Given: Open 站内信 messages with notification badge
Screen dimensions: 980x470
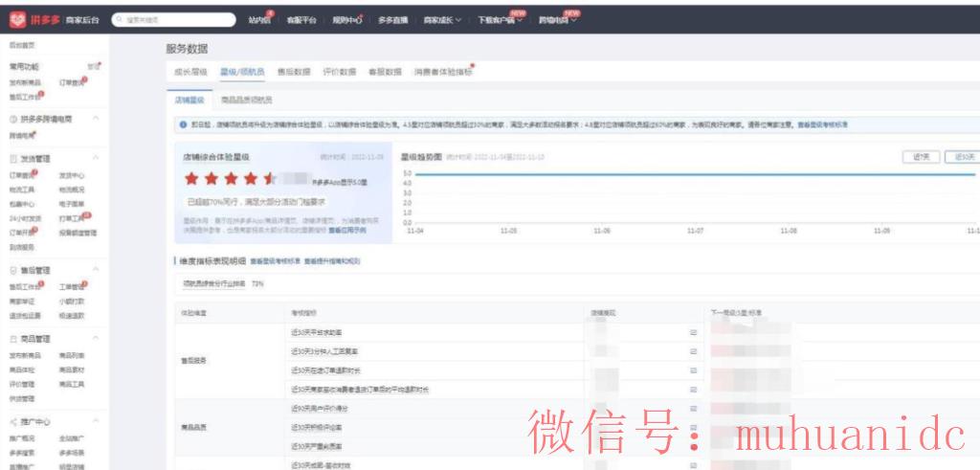Looking at the screenshot, I should (x=258, y=19).
